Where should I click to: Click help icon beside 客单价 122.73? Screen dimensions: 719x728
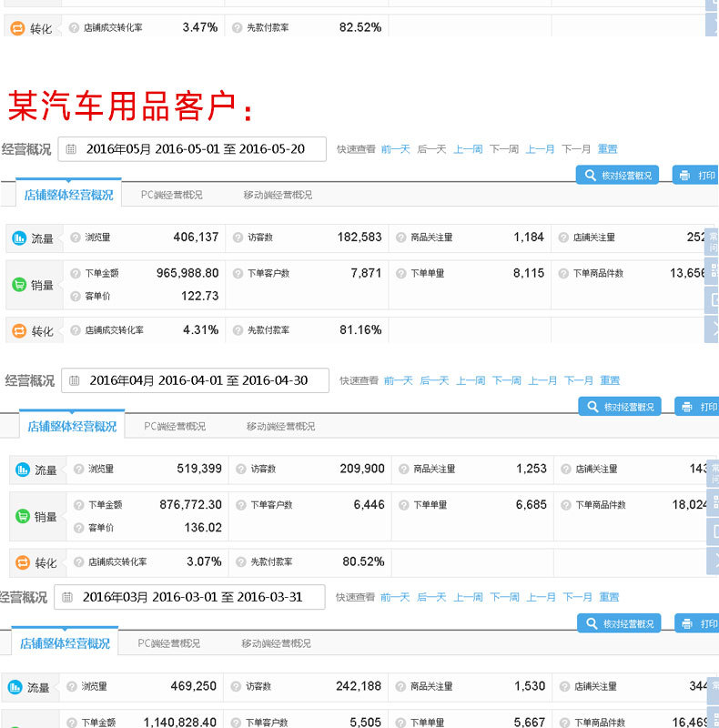[x=76, y=297]
